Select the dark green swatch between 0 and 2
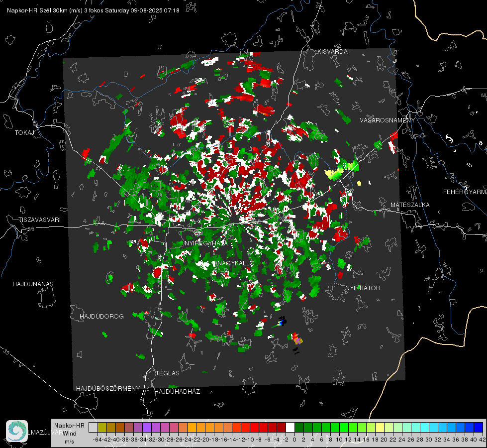This screenshot has height=448, width=487. [x=299, y=428]
